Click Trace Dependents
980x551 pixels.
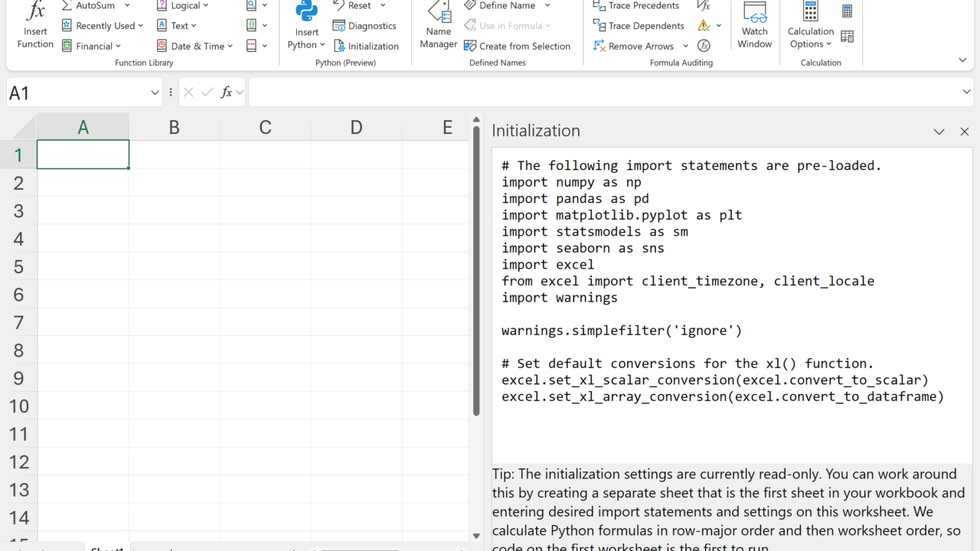tap(639, 26)
